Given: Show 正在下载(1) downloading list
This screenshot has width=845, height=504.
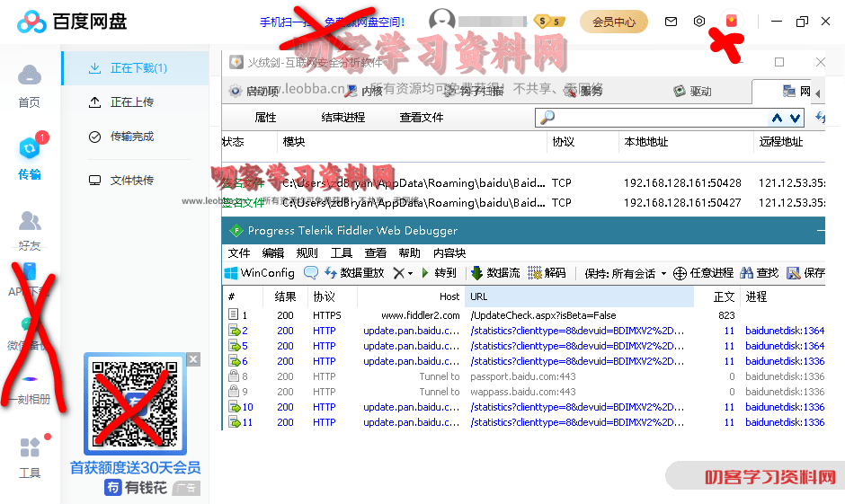Looking at the screenshot, I should 136,68.
